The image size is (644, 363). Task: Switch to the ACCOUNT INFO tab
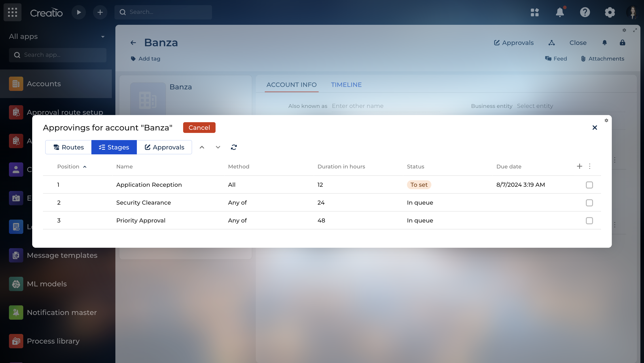pyautogui.click(x=292, y=85)
